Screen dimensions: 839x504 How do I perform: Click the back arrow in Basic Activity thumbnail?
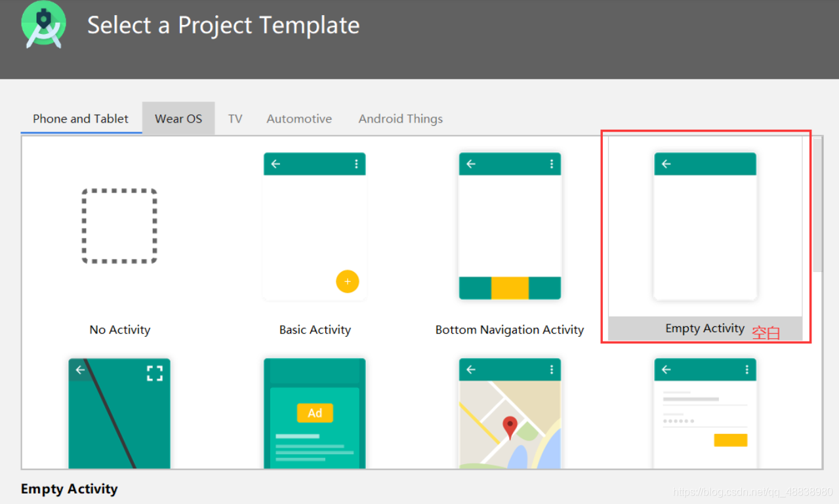276,164
